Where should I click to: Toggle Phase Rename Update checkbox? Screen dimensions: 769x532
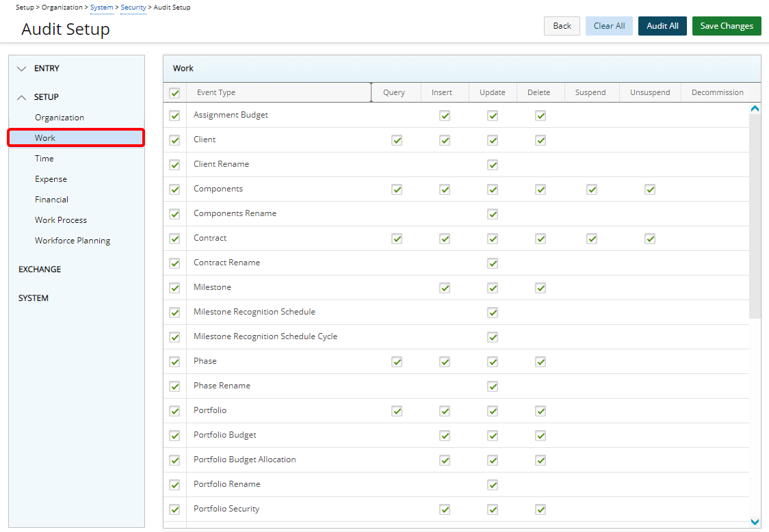(x=493, y=386)
